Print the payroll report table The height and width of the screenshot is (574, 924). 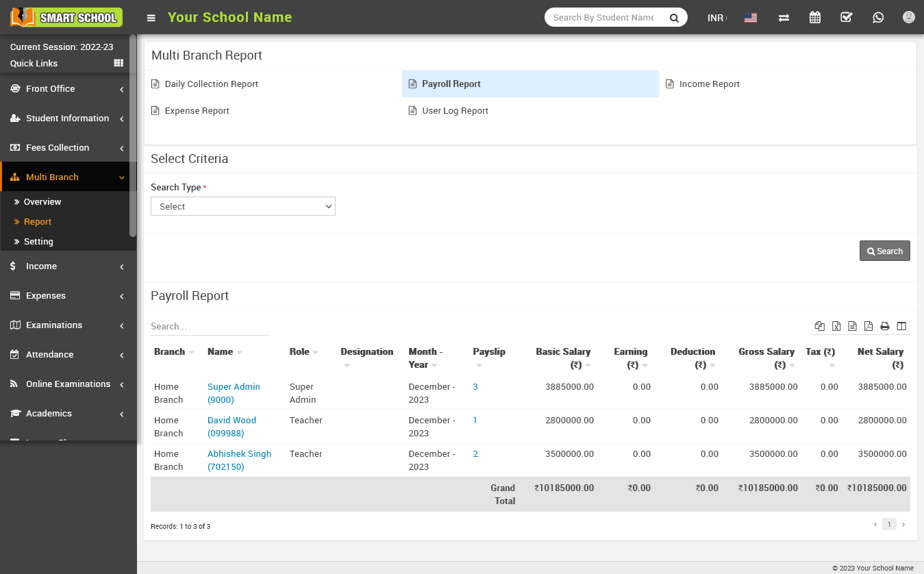(x=885, y=326)
